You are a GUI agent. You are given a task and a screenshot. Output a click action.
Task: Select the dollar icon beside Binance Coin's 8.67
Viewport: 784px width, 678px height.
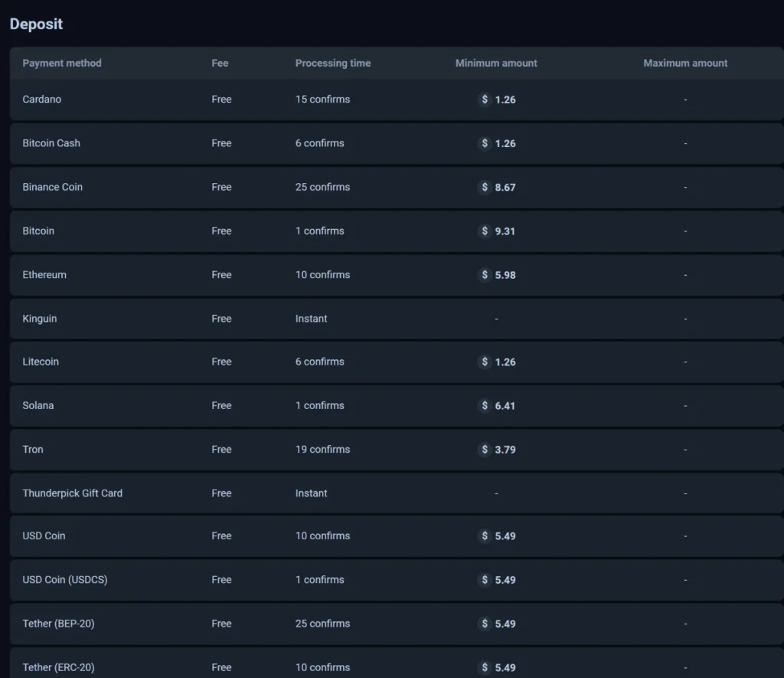coord(485,187)
